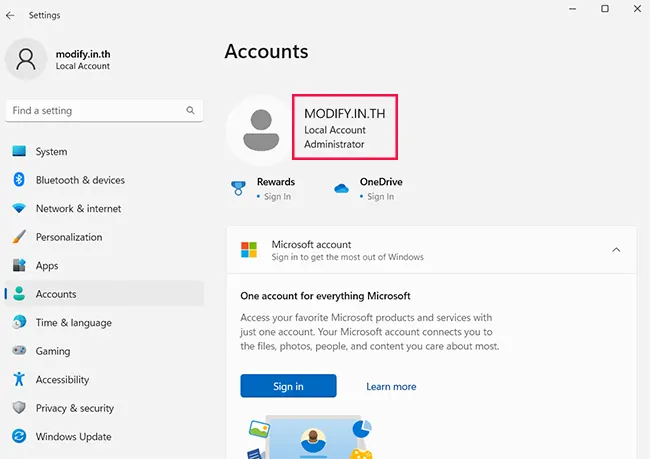Select the Bluetooth & devices icon
Image resolution: width=650 pixels, height=459 pixels.
click(x=18, y=180)
